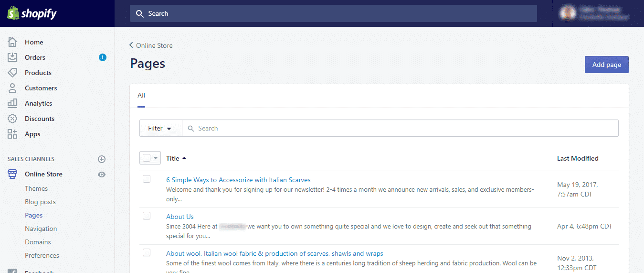Add a sales channel with plus icon
Viewport: 644px width, 273px height.
click(x=101, y=159)
